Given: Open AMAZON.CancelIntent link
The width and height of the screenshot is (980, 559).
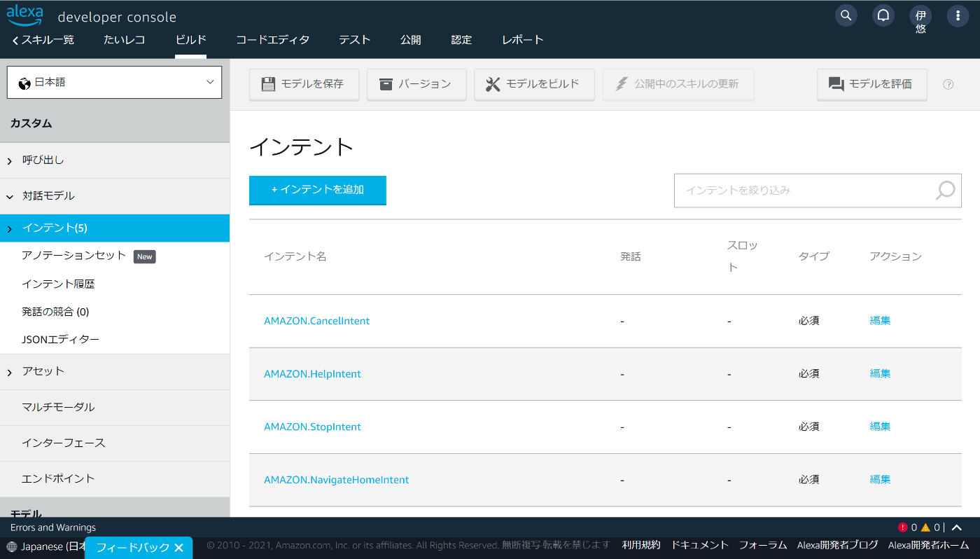Looking at the screenshot, I should [x=316, y=321].
